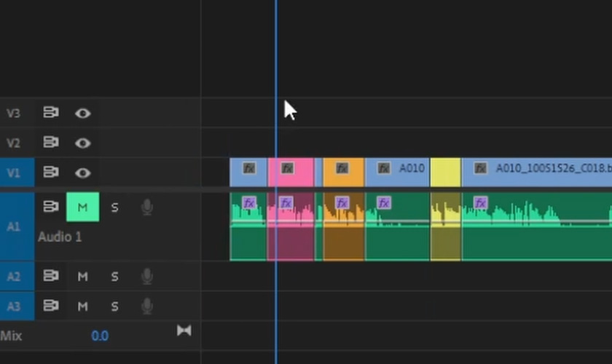The image size is (612, 364).
Task: Toggle sync lock on track A2
Action: click(x=51, y=276)
